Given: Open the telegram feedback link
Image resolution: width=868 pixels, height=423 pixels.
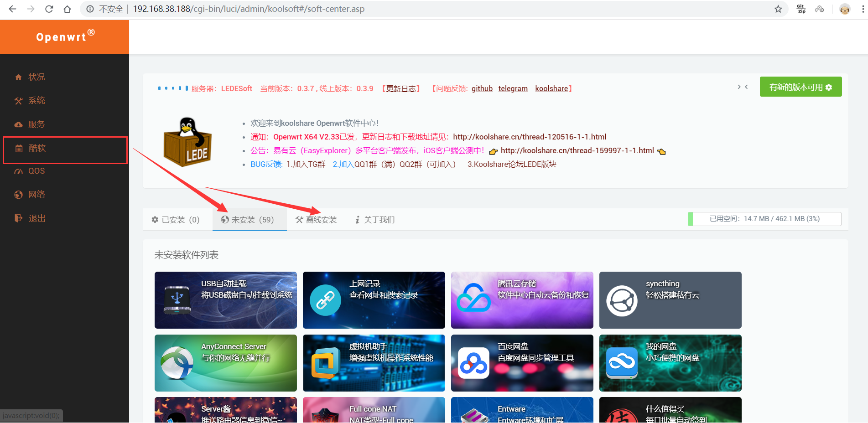Looking at the screenshot, I should click(513, 88).
